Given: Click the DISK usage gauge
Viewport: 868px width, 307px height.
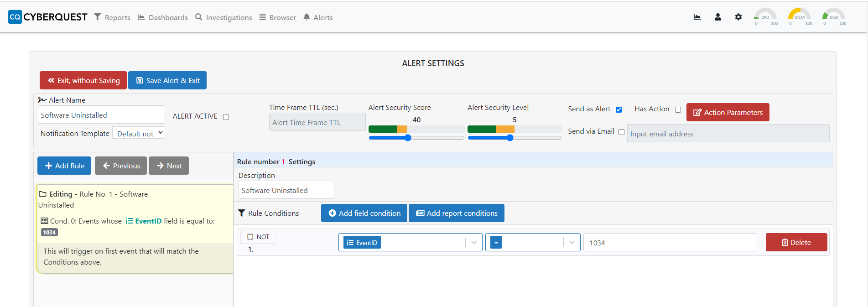Looking at the screenshot, I should 833,16.
